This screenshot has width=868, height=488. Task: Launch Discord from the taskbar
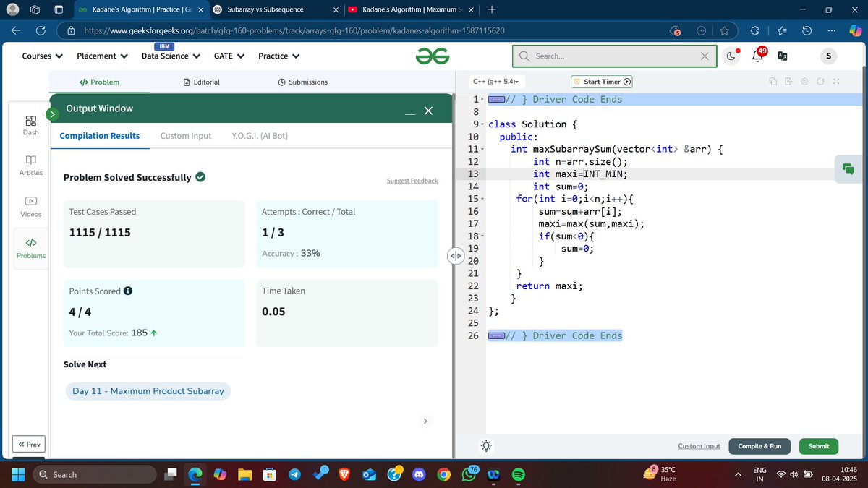[419, 475]
